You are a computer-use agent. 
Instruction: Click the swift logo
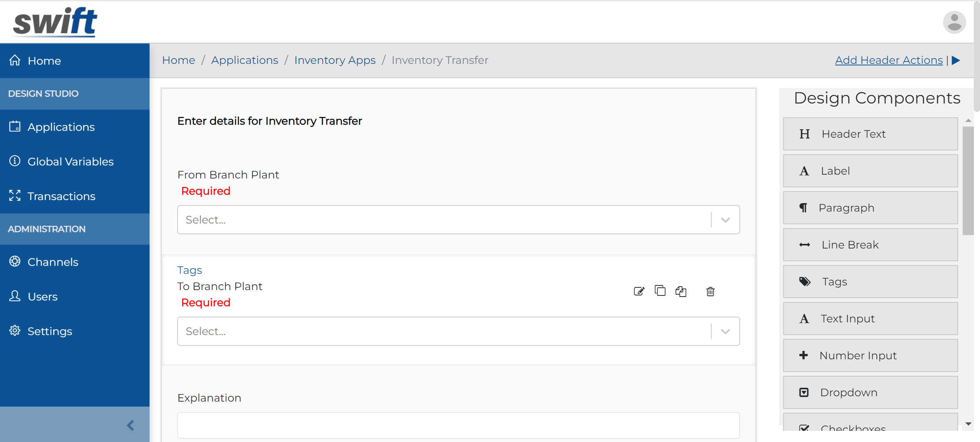click(x=54, y=22)
